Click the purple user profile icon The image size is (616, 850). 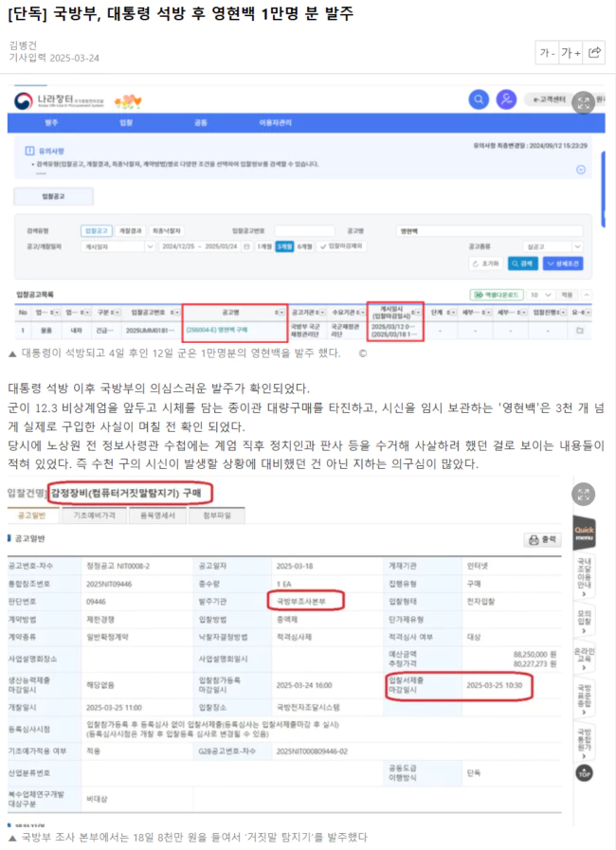tap(507, 99)
